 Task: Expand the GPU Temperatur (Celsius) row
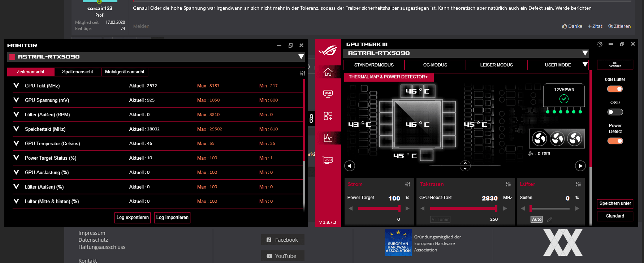(x=16, y=143)
